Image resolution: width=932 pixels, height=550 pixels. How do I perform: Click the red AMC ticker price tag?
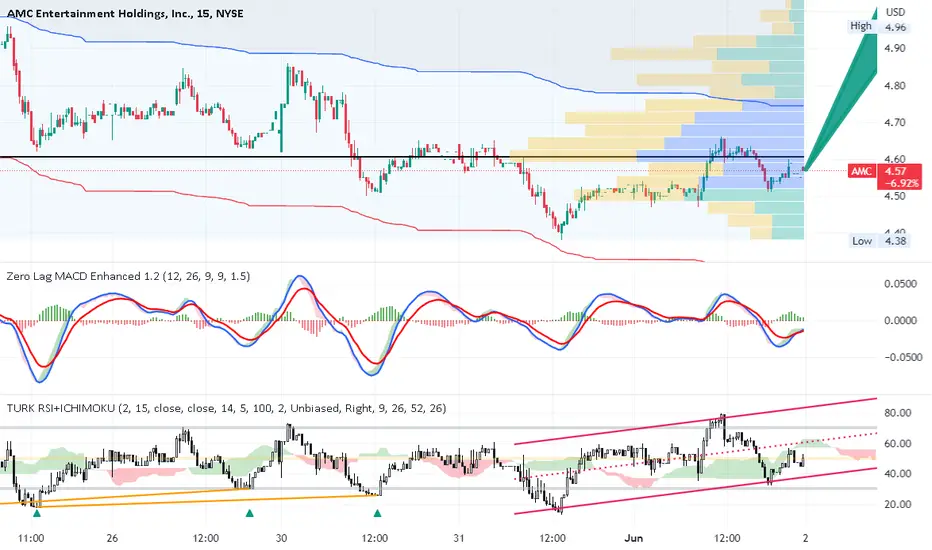pos(861,171)
